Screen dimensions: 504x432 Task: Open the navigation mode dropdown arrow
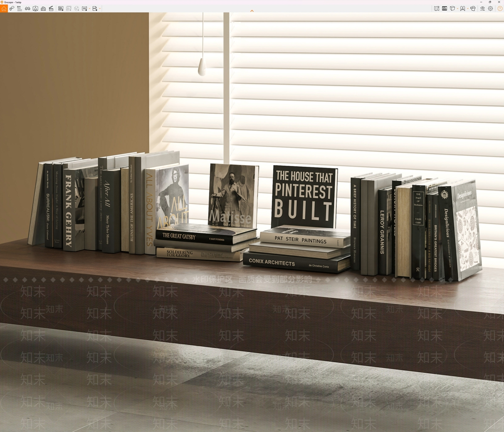[467, 9]
